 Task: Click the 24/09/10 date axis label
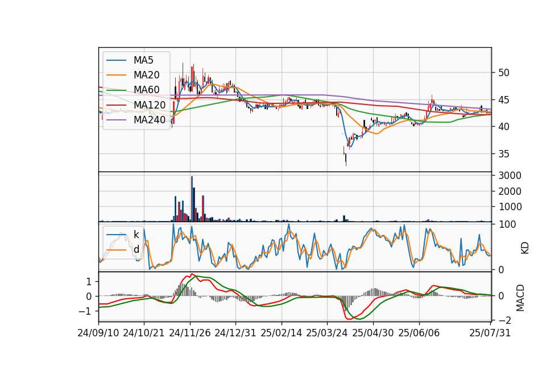[98, 333]
